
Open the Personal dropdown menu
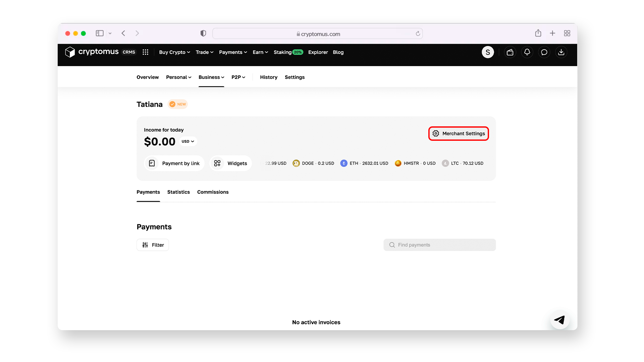coord(178,77)
